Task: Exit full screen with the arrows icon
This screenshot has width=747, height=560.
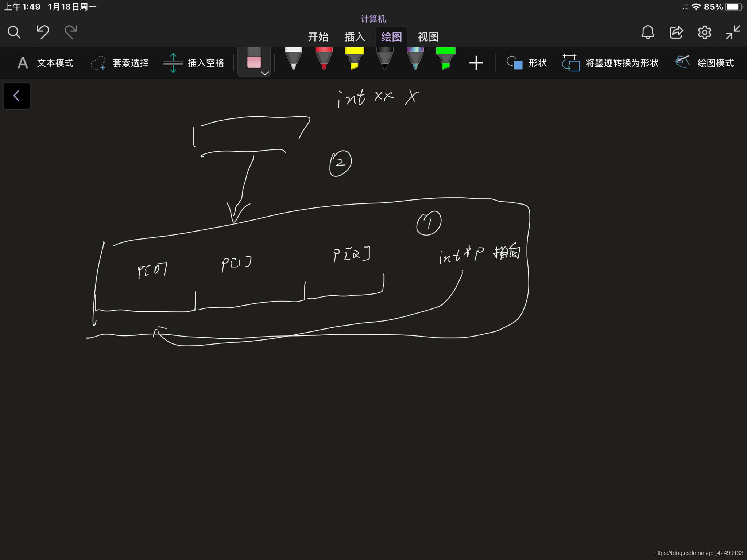Action: (x=732, y=32)
